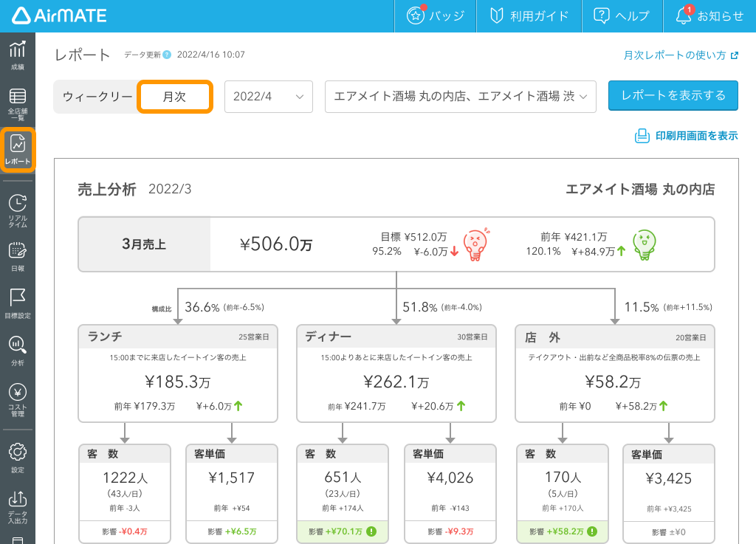The image size is (756, 544).
Task: Open the リアルタイム sidebar icon
Action: coord(16,211)
